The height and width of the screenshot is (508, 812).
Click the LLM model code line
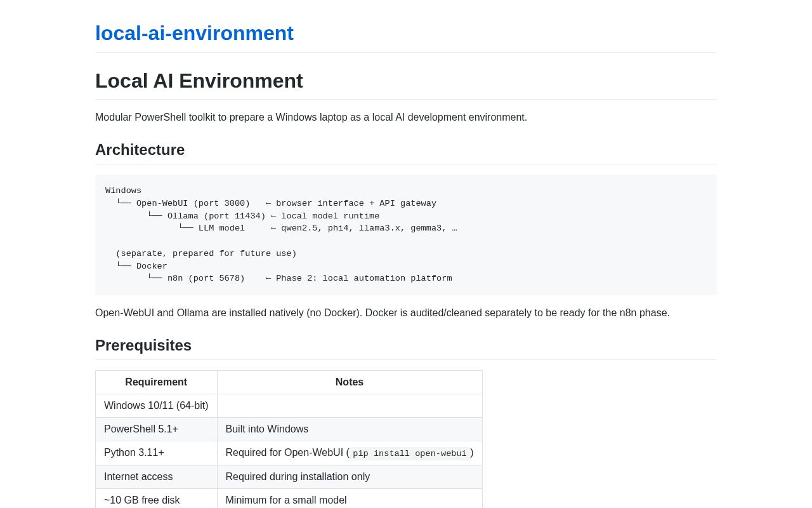pyautogui.click(x=317, y=229)
